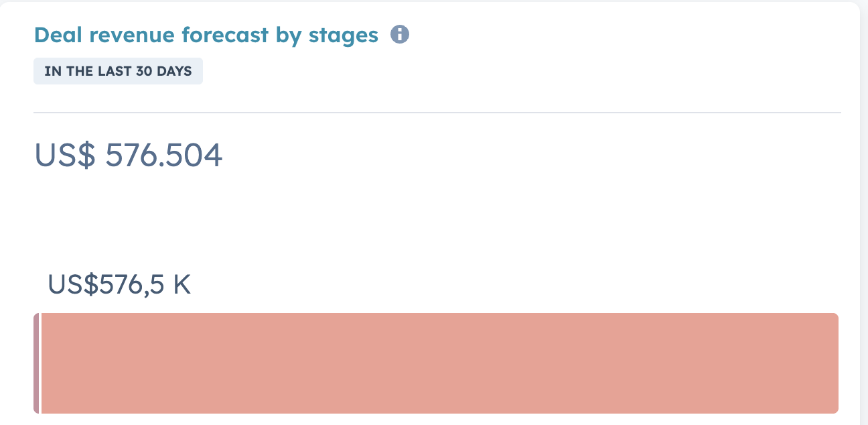Click "IN THE LAST" text in the badge
The height and width of the screenshot is (425, 868).
click(88, 72)
